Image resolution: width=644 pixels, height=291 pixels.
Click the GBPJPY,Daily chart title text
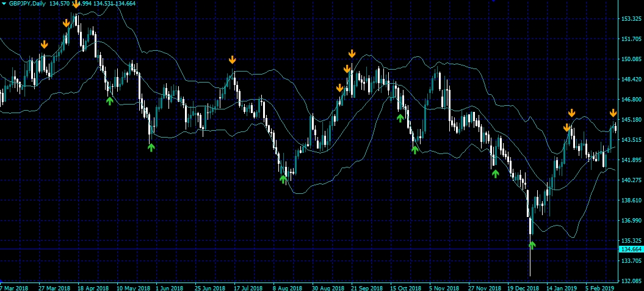click(27, 3)
